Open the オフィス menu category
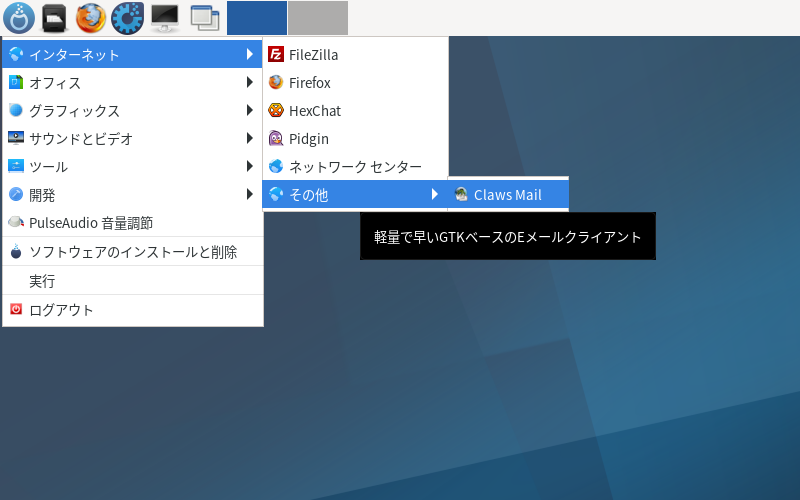Viewport: 800px width, 500px height. 133,82
